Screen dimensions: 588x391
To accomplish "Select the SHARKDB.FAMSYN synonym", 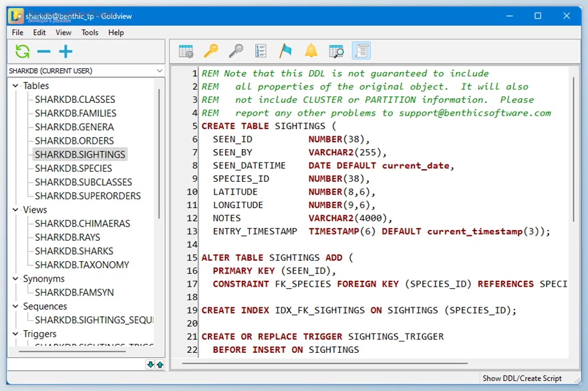I will [74, 292].
